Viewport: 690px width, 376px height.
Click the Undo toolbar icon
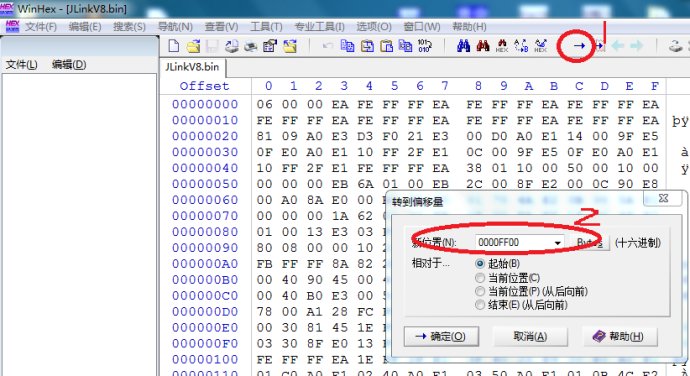(x=327, y=46)
